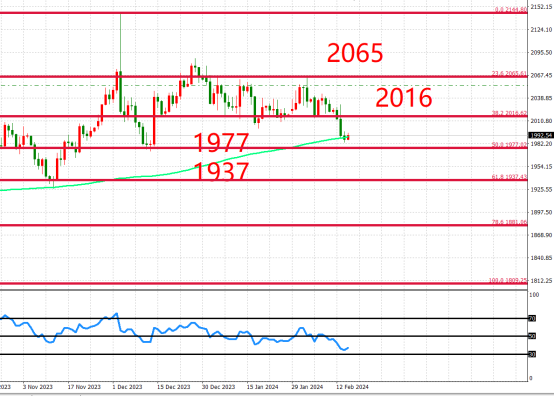Click the tall green candle wick spike

[x=120, y=42]
